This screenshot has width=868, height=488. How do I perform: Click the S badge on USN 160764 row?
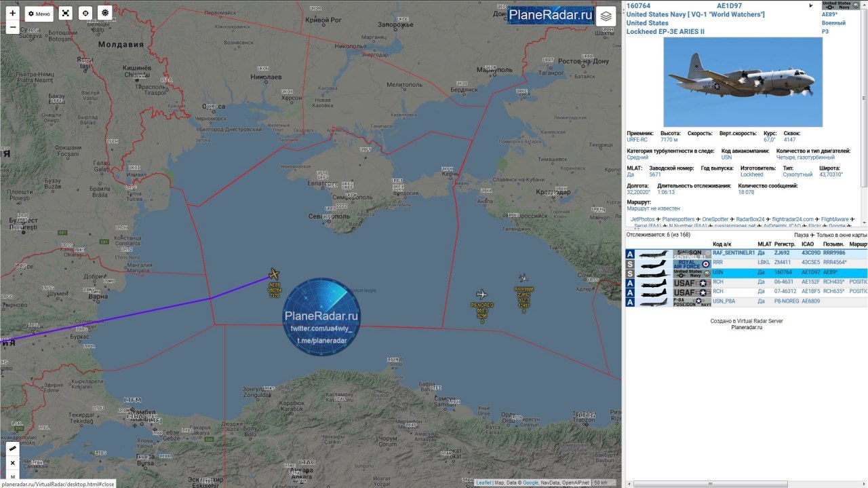(630, 273)
